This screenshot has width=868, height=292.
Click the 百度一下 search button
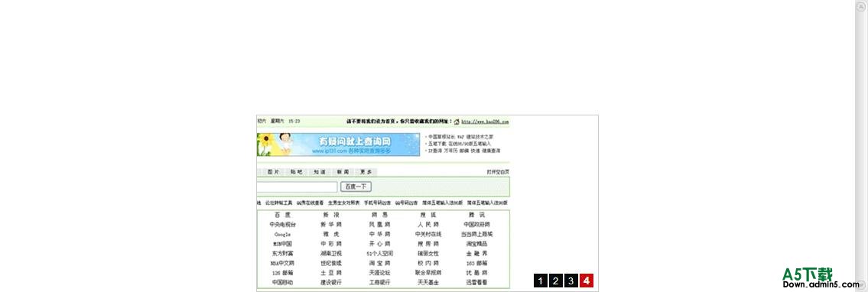356,187
